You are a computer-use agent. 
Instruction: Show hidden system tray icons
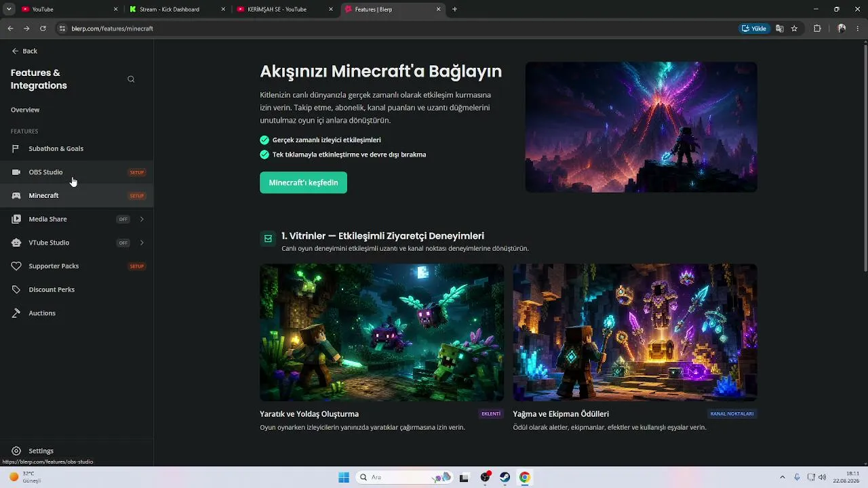click(x=783, y=477)
